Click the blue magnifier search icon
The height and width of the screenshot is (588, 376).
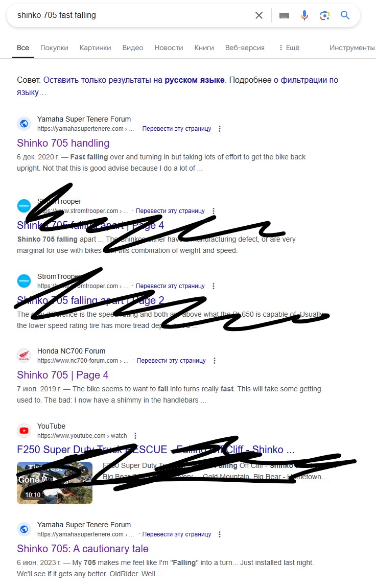coord(345,15)
